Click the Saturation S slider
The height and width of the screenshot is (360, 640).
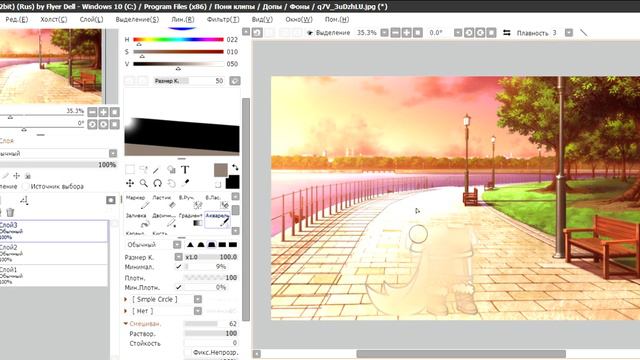(178, 52)
